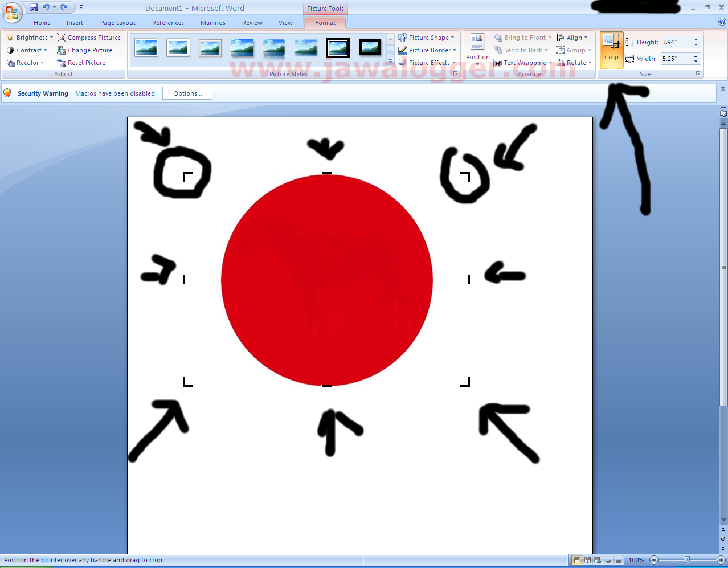Click the Height input field

pyautogui.click(x=676, y=42)
